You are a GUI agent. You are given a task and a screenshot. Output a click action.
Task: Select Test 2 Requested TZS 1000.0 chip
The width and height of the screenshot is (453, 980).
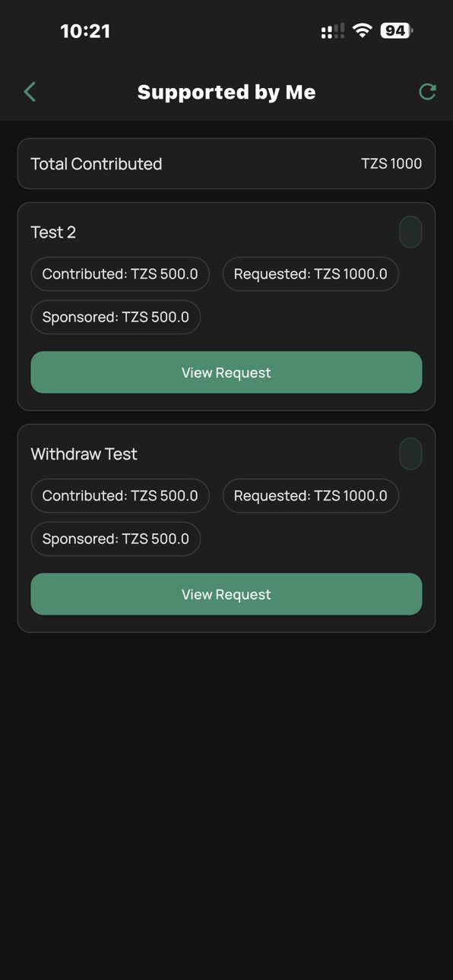(310, 274)
